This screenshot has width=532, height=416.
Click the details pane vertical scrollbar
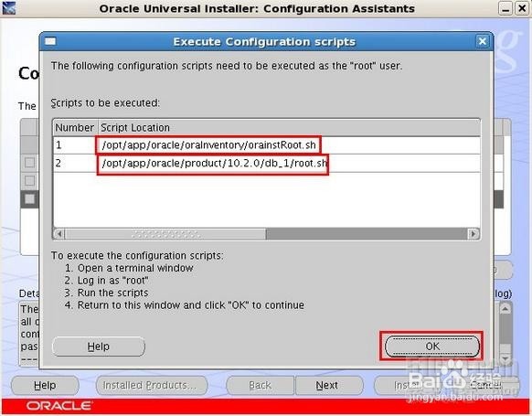[x=505, y=334]
